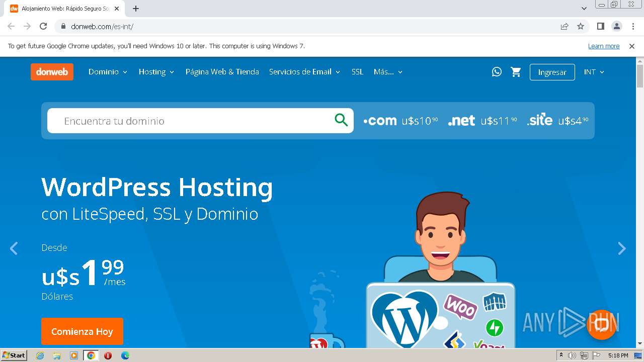Click browser forward arrow
This screenshot has height=362, width=644.
coord(27,26)
